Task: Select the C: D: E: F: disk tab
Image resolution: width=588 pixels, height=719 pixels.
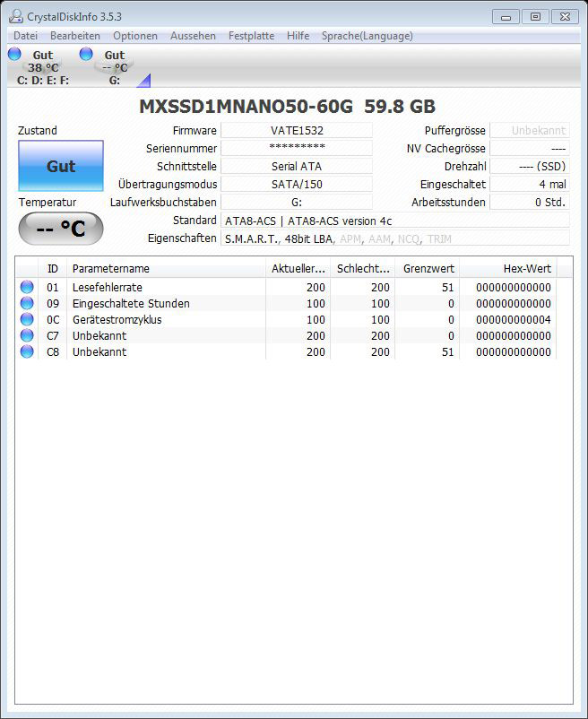Action: 43,67
